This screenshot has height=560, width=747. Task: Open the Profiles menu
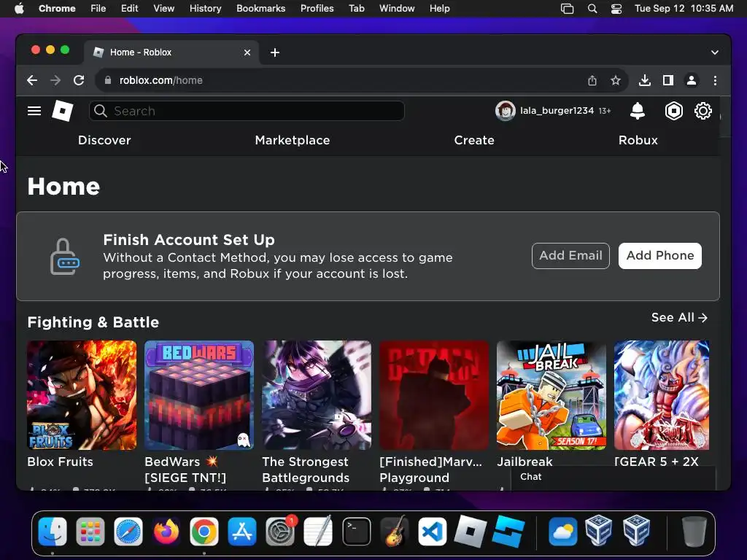click(x=317, y=9)
